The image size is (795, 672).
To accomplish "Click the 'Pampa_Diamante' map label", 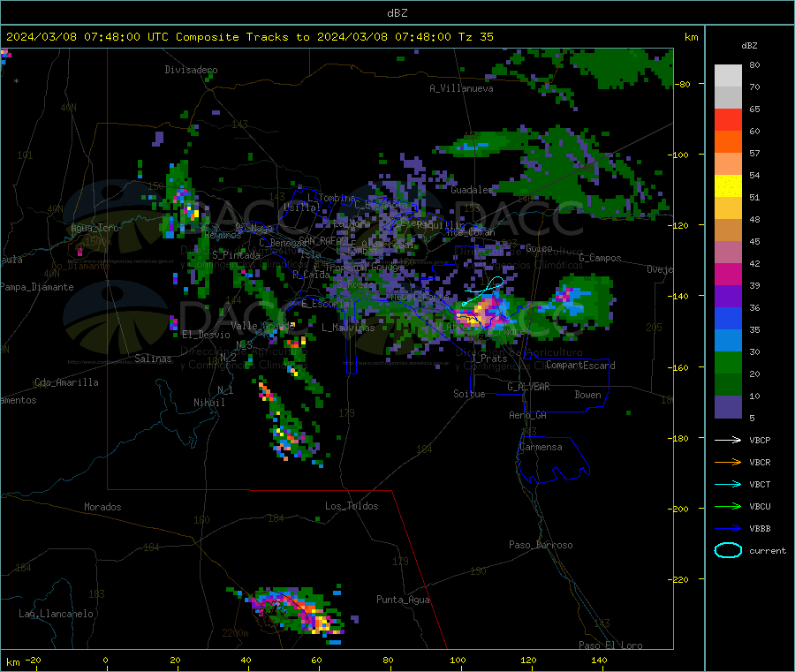I will point(37,287).
